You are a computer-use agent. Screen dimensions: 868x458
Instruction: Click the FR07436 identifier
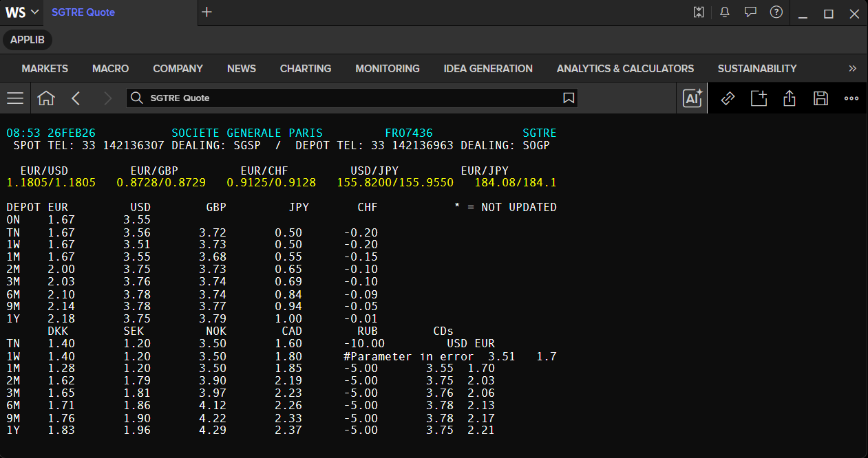[409, 133]
